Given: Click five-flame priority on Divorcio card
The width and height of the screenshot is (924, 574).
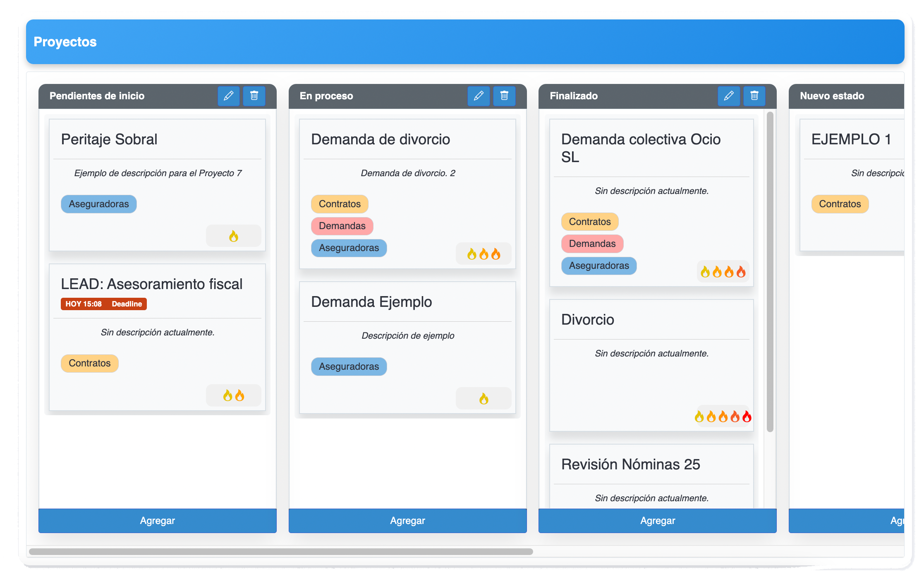Looking at the screenshot, I should (x=723, y=416).
